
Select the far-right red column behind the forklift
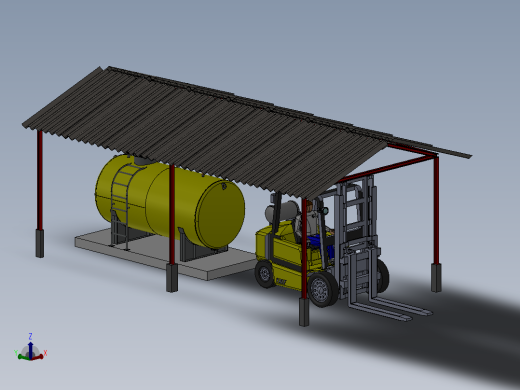pyautogui.click(x=436, y=210)
